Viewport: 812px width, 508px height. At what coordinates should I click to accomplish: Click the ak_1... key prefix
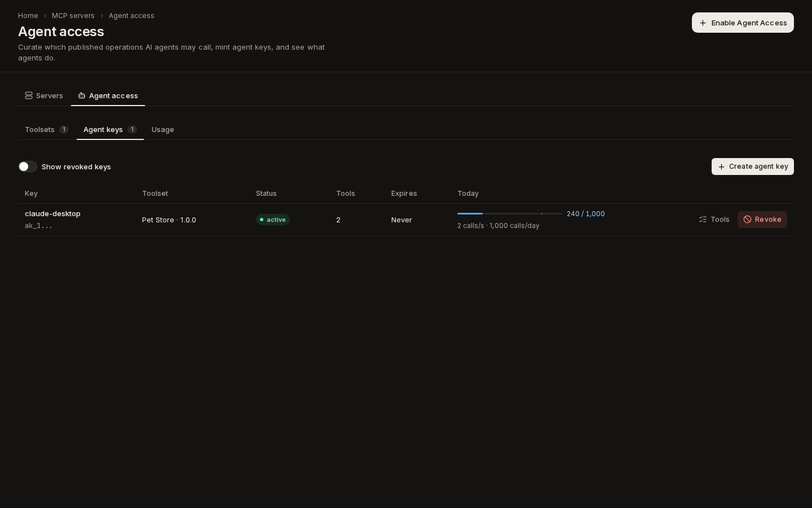(38, 226)
